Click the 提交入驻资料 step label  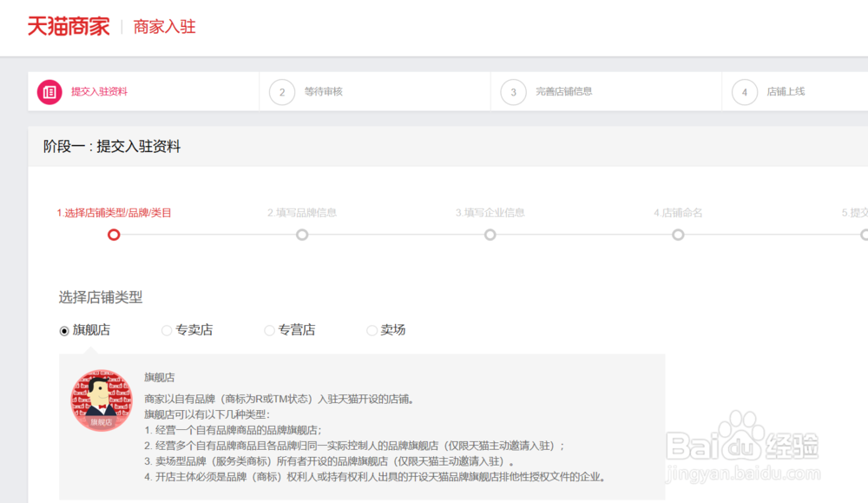coord(99,92)
